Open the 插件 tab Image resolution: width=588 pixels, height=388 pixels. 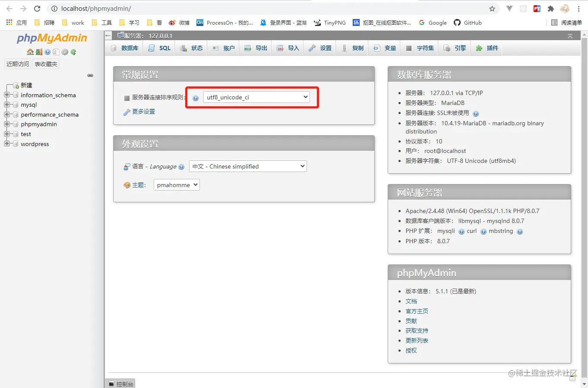(487, 48)
